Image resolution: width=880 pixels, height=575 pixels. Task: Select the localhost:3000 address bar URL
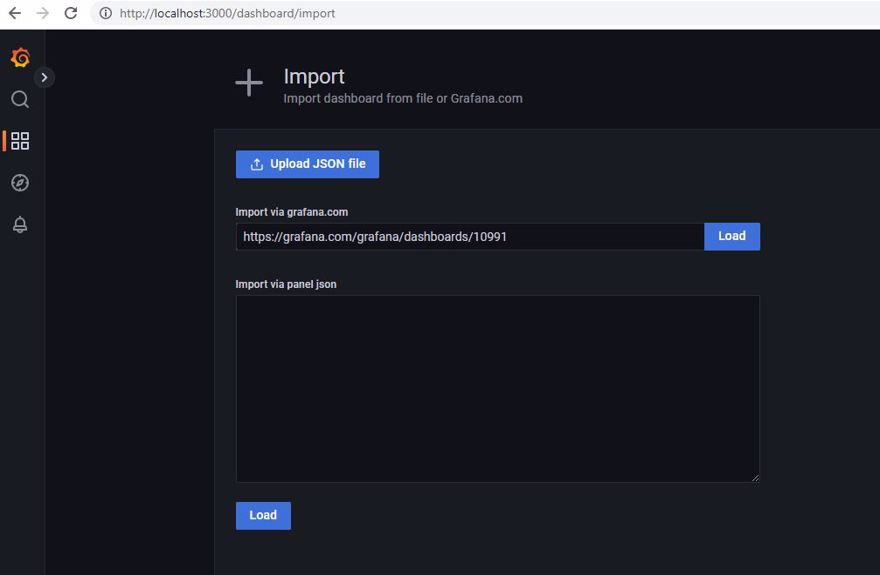coord(227,13)
